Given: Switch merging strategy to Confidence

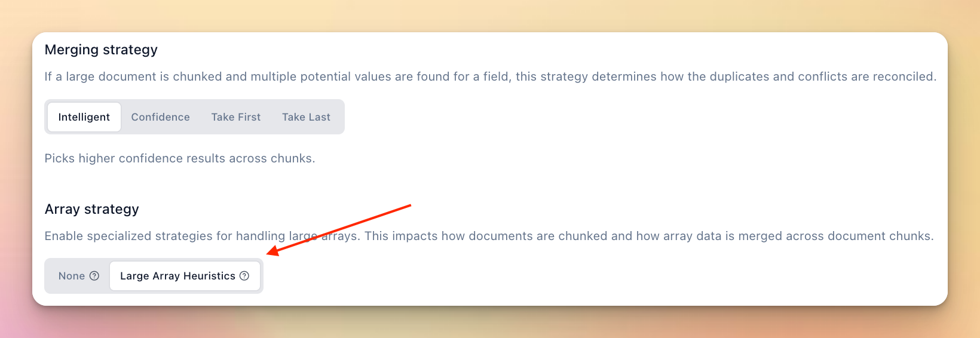Looking at the screenshot, I should [x=160, y=117].
